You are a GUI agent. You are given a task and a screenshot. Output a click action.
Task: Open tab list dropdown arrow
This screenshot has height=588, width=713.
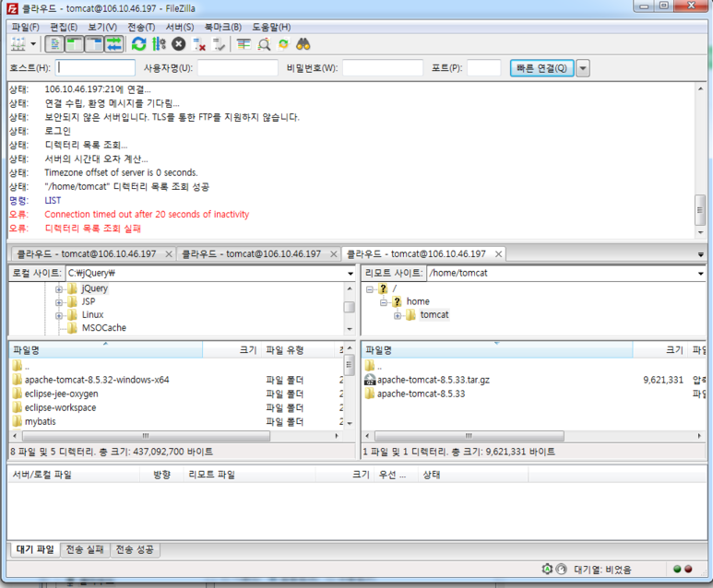coord(700,254)
